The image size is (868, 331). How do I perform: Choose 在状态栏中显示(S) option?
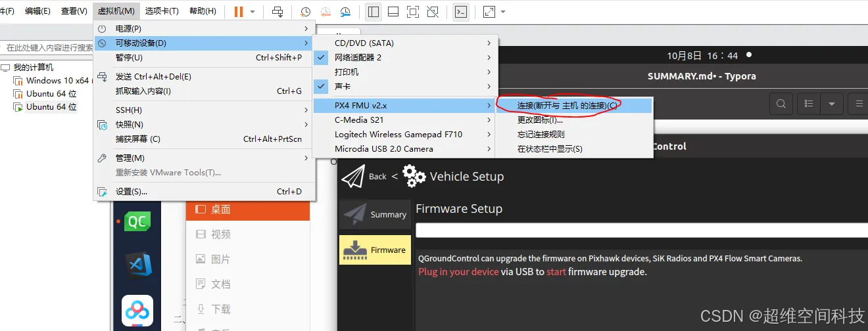[574, 149]
